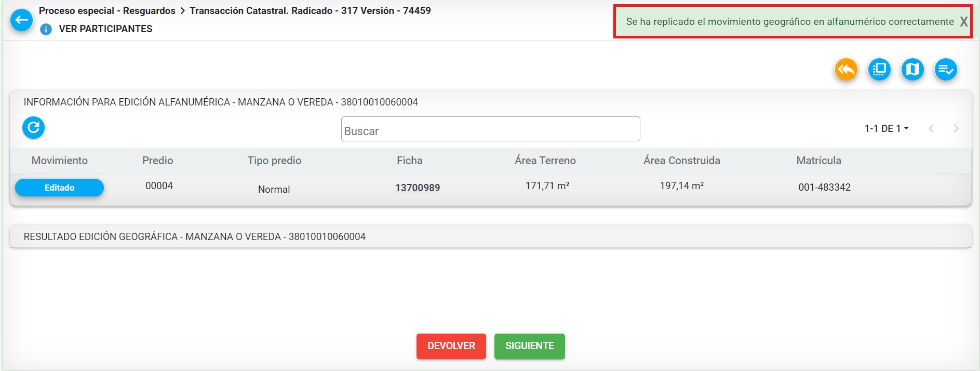Click the Matrícula column header

(818, 161)
